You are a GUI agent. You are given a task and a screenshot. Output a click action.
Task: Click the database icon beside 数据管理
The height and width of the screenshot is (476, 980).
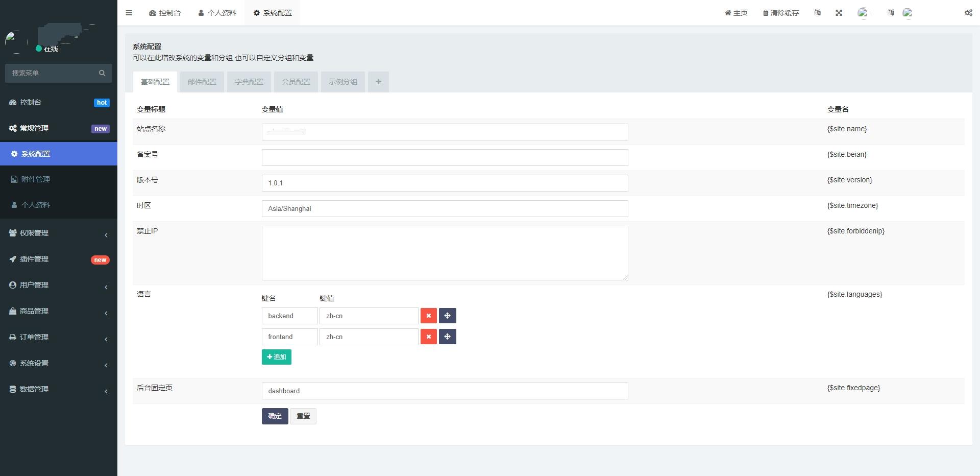pos(13,389)
